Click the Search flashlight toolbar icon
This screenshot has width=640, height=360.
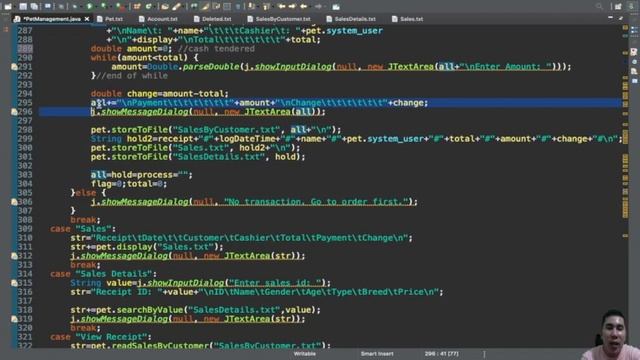coord(176,7)
